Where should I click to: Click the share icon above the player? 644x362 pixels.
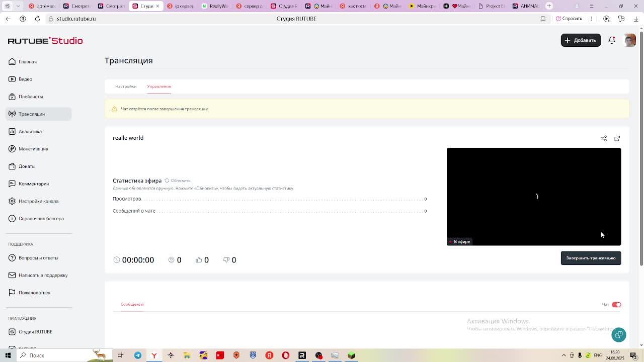(x=604, y=138)
